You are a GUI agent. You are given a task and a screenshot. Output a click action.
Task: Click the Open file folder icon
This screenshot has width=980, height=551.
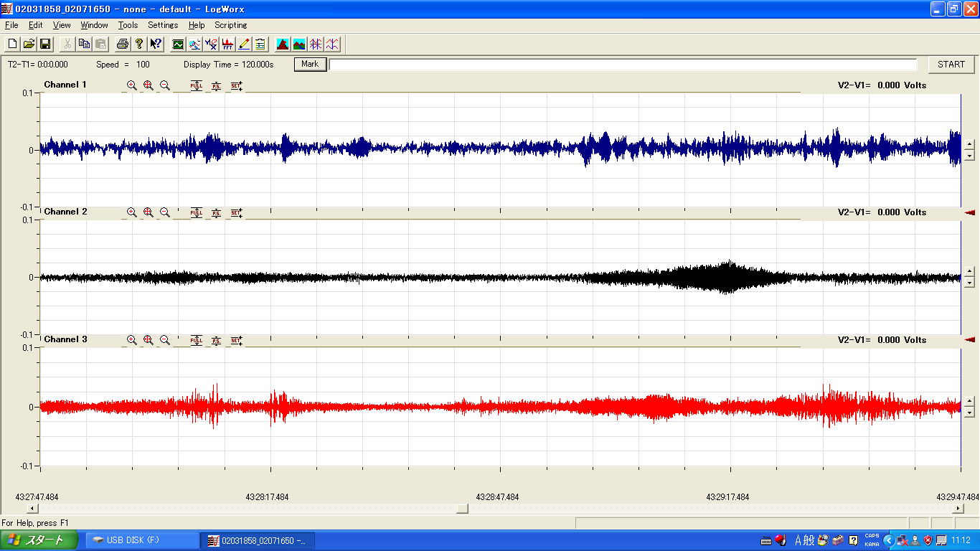[29, 44]
